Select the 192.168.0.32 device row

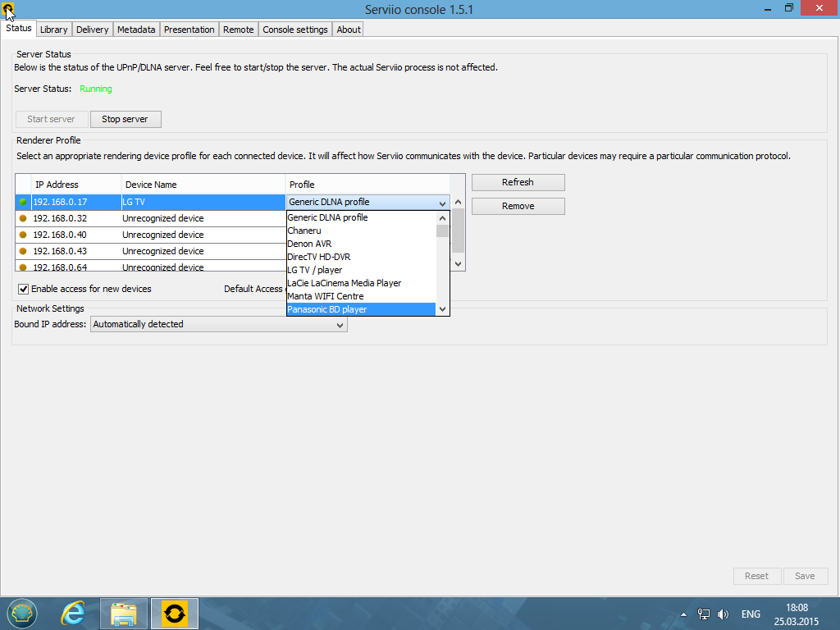[x=164, y=218]
